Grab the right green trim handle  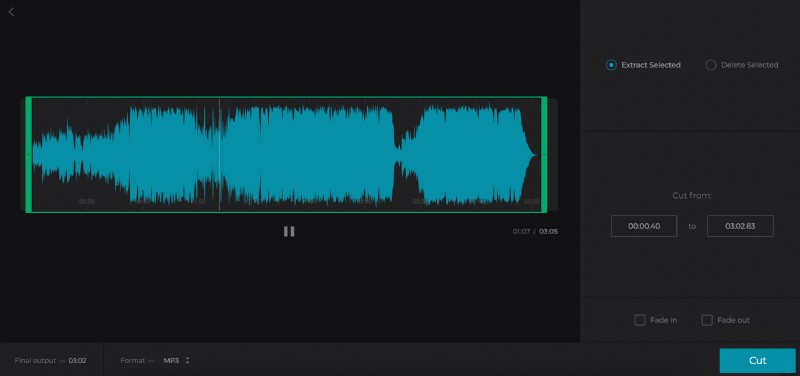pyautogui.click(x=544, y=155)
